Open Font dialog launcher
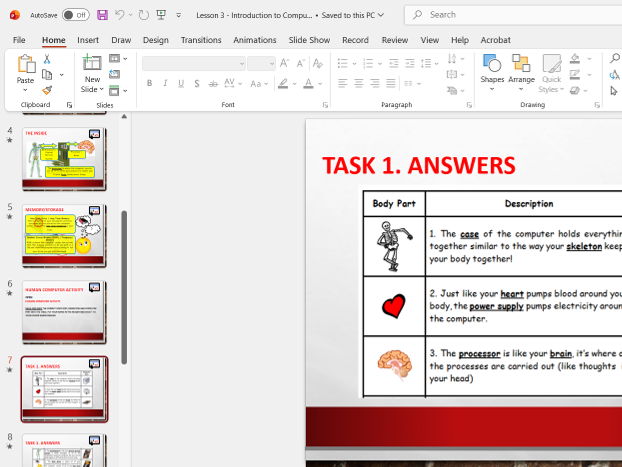Screen dimensions: 622x467 [x=325, y=105]
